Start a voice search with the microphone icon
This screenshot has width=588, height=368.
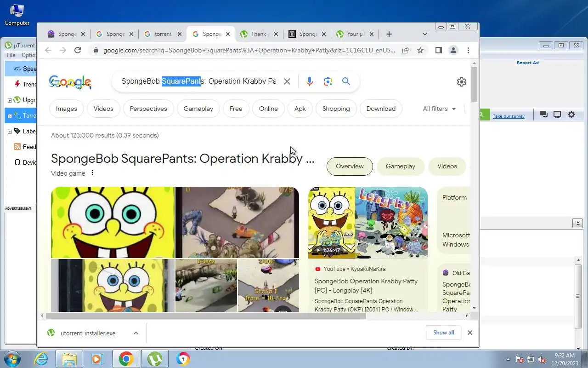(x=310, y=81)
